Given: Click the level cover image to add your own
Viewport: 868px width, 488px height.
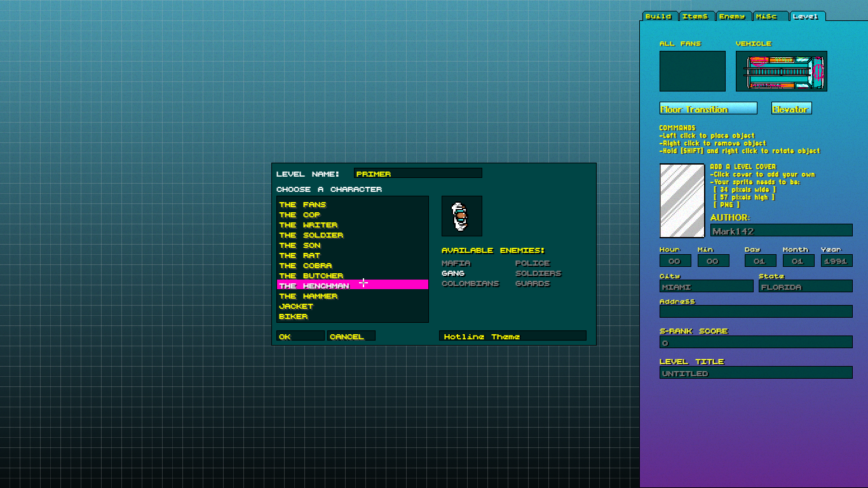Looking at the screenshot, I should coord(682,201).
